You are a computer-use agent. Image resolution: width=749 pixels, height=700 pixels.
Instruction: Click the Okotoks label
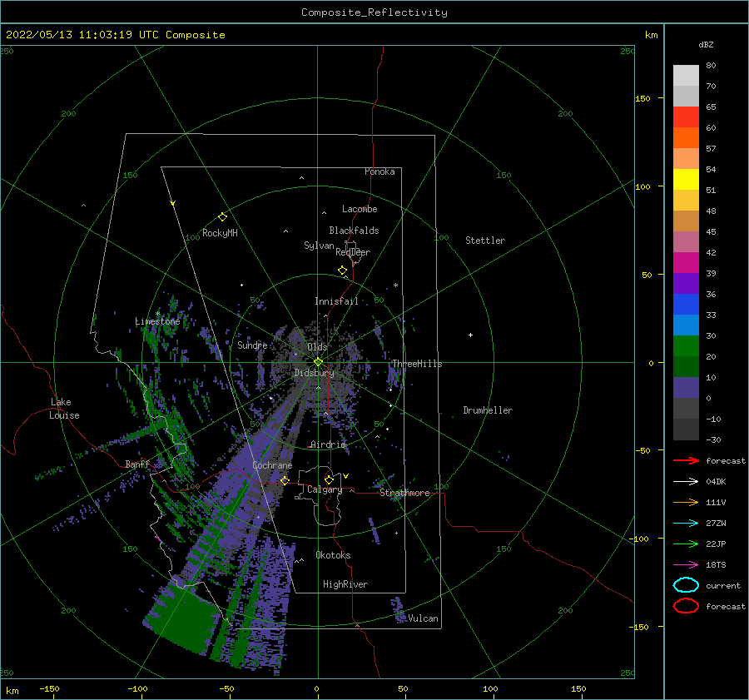pos(333,554)
